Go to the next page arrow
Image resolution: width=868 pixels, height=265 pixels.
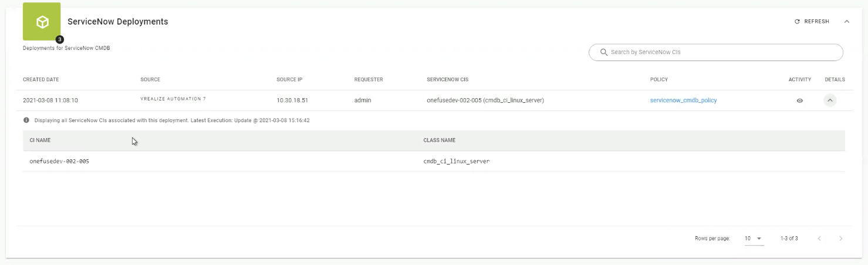(840, 239)
